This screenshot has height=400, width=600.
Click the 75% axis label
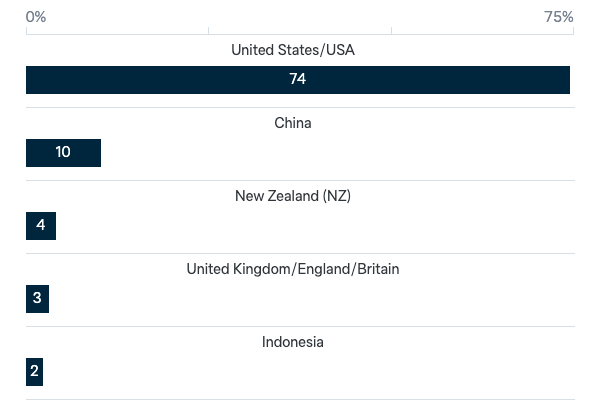559,17
